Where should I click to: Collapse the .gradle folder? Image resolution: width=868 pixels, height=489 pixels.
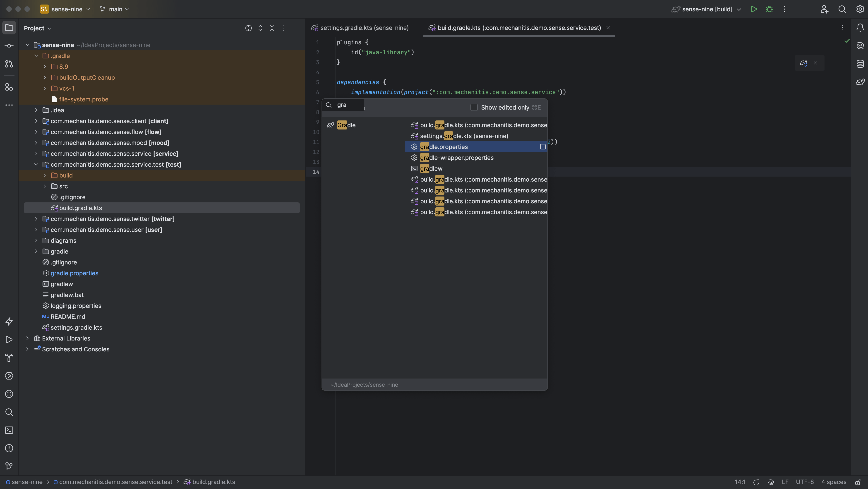(x=36, y=56)
